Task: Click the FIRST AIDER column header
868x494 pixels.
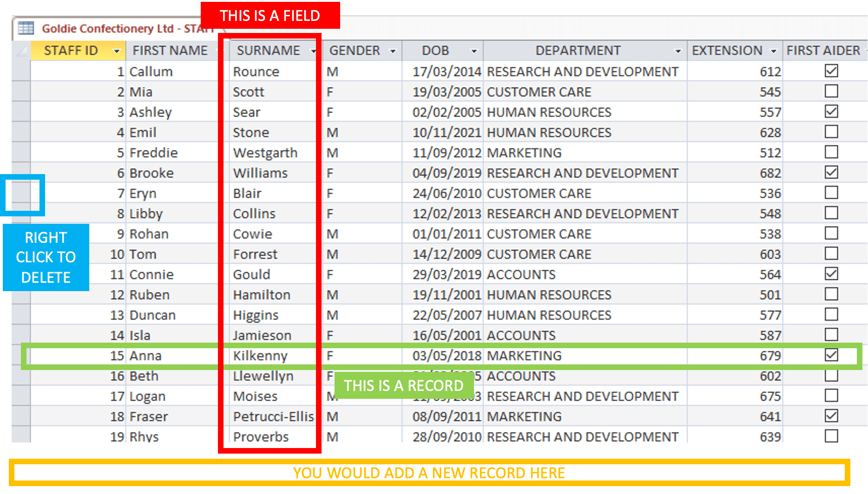Action: [822, 51]
